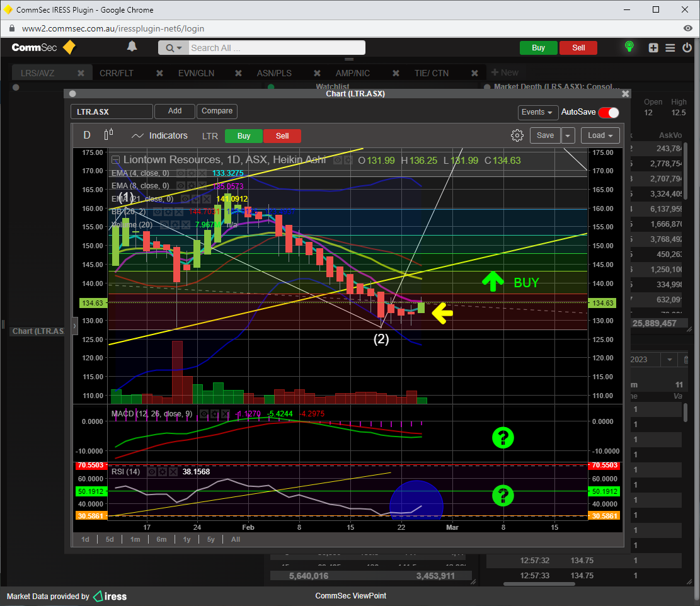The height and width of the screenshot is (606, 700).
Task: Close the Chart (LTR.ASX) window with the X
Action: click(x=626, y=94)
